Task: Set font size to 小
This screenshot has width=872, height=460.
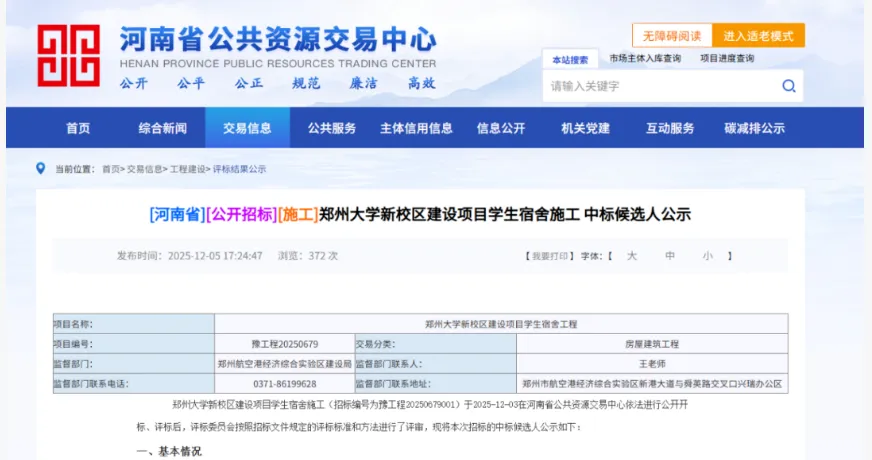Action: [x=707, y=256]
